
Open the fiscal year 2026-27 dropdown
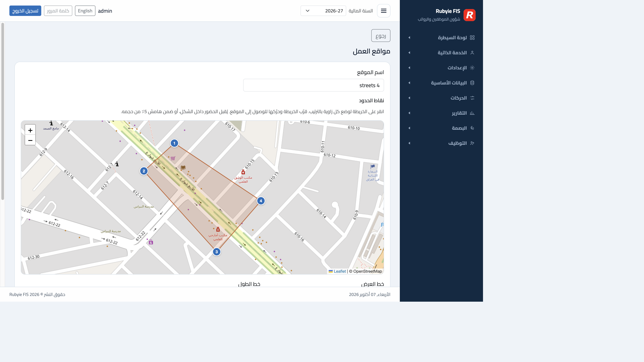pyautogui.click(x=323, y=11)
